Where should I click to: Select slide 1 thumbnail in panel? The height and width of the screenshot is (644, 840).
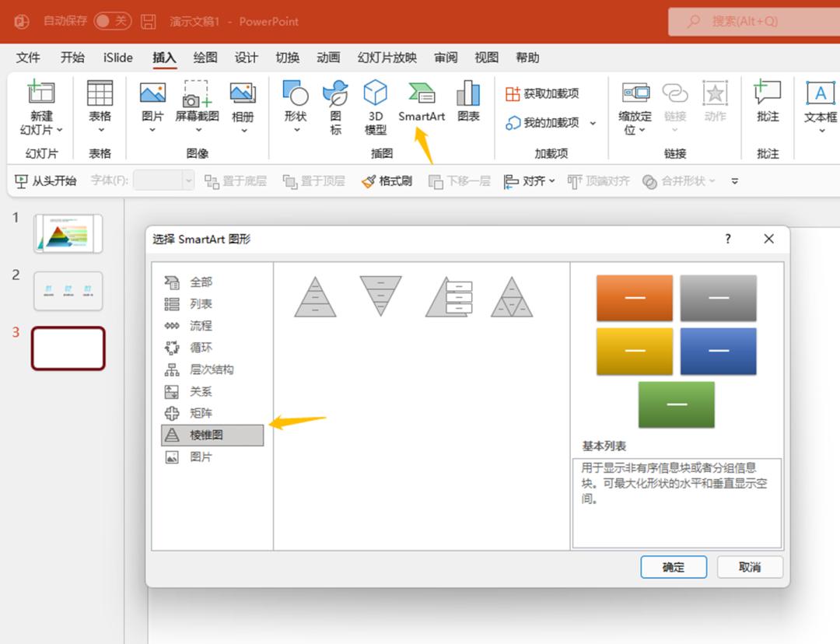coord(68,233)
